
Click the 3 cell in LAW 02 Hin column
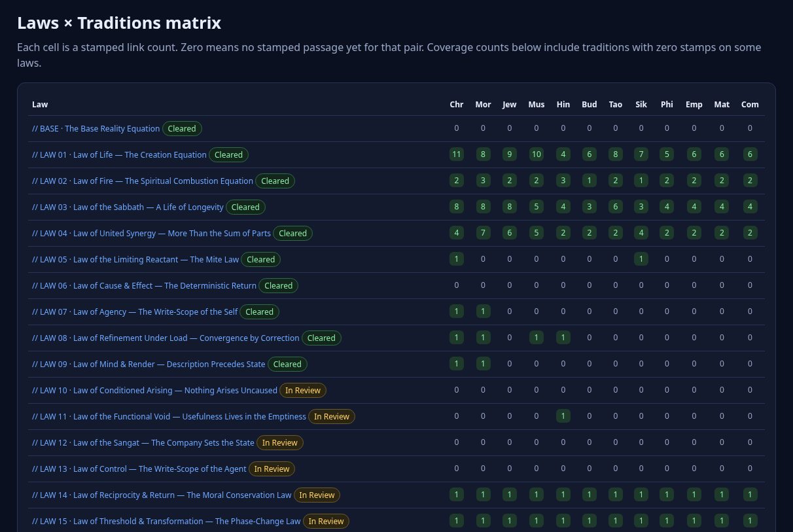click(563, 181)
